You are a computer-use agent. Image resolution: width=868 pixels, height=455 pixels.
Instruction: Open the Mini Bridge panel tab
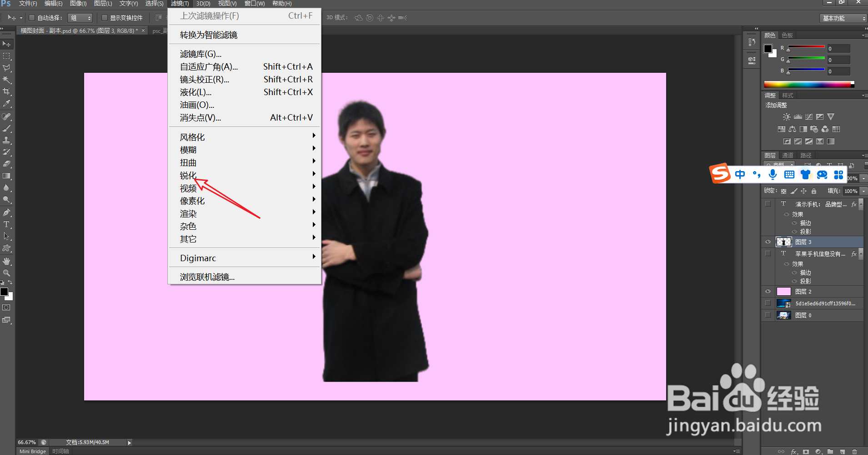coord(33,451)
